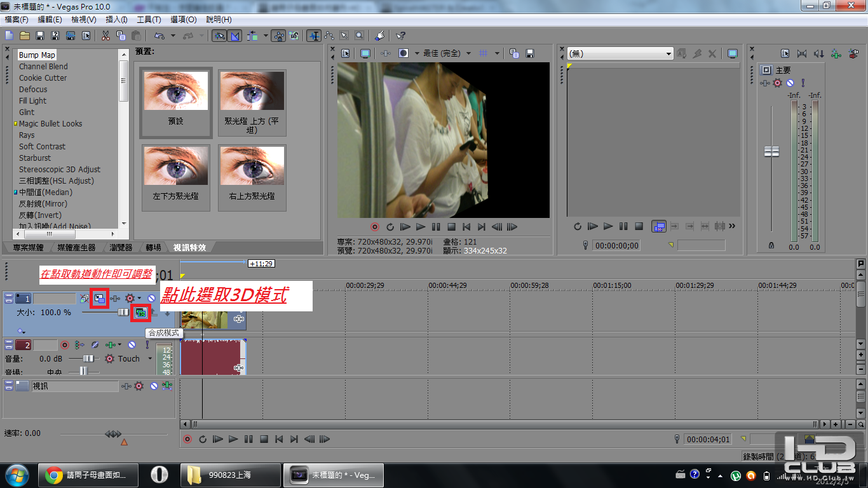Invert audio track 2 phase
Screen dimensions: 868x488
click(x=95, y=345)
